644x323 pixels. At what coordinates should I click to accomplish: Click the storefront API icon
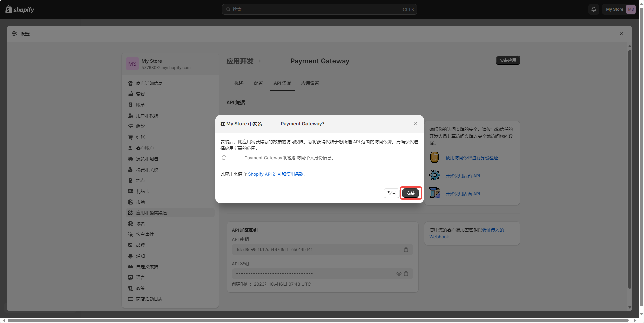pyautogui.click(x=435, y=193)
